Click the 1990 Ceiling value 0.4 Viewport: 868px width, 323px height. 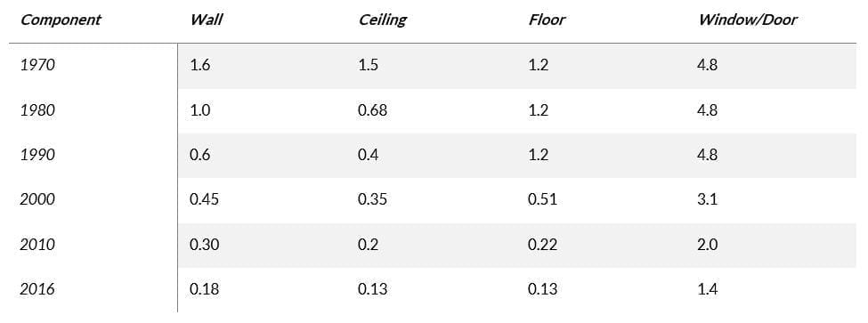pyautogui.click(x=369, y=155)
